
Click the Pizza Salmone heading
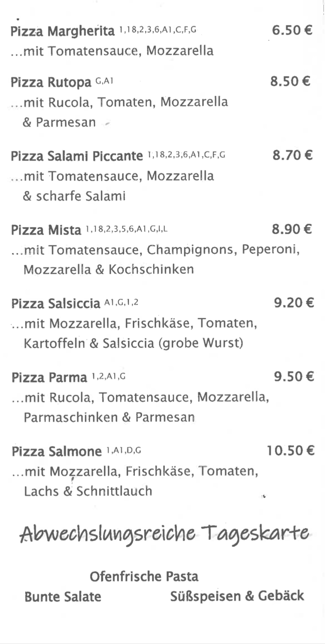[x=56, y=451]
